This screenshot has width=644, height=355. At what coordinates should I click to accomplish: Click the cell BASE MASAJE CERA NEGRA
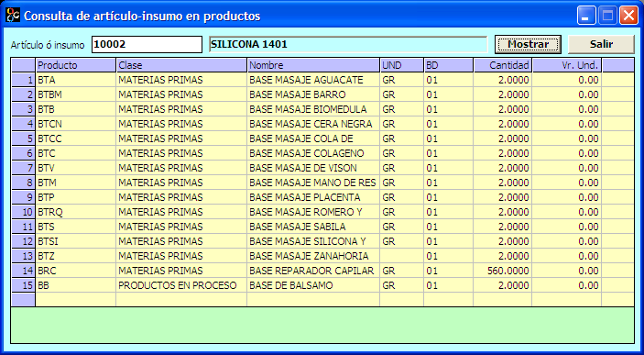[x=313, y=124]
